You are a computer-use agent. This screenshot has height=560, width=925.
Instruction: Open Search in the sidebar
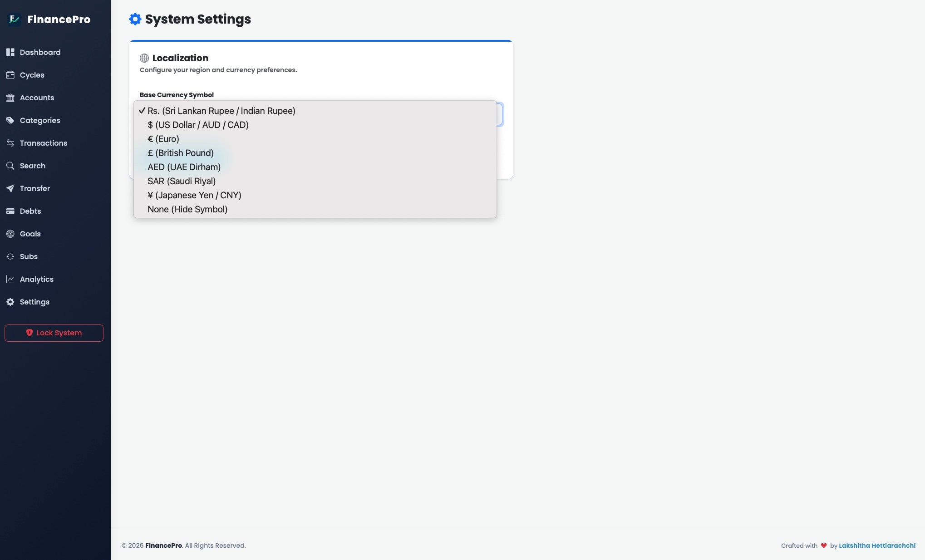tap(33, 166)
